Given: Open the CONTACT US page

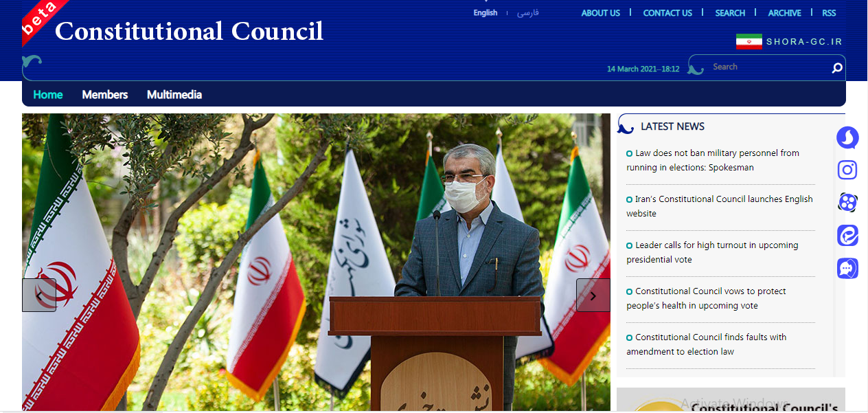Looking at the screenshot, I should (667, 13).
